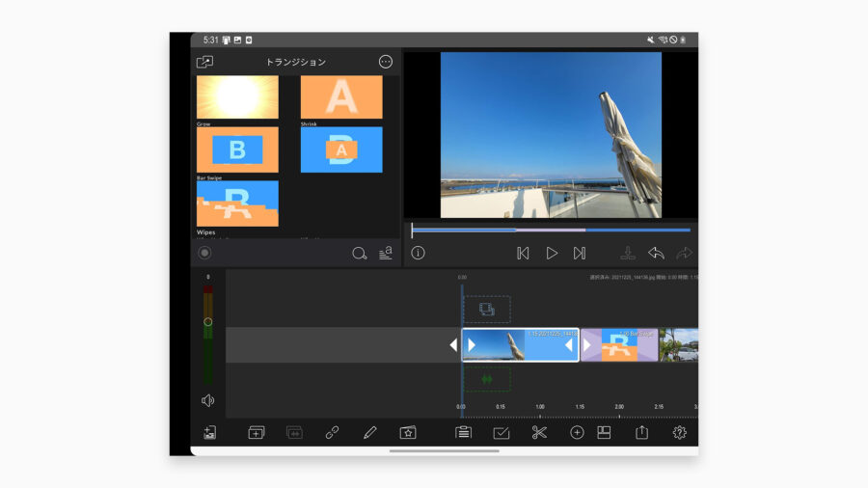Play the preview

[x=552, y=253]
